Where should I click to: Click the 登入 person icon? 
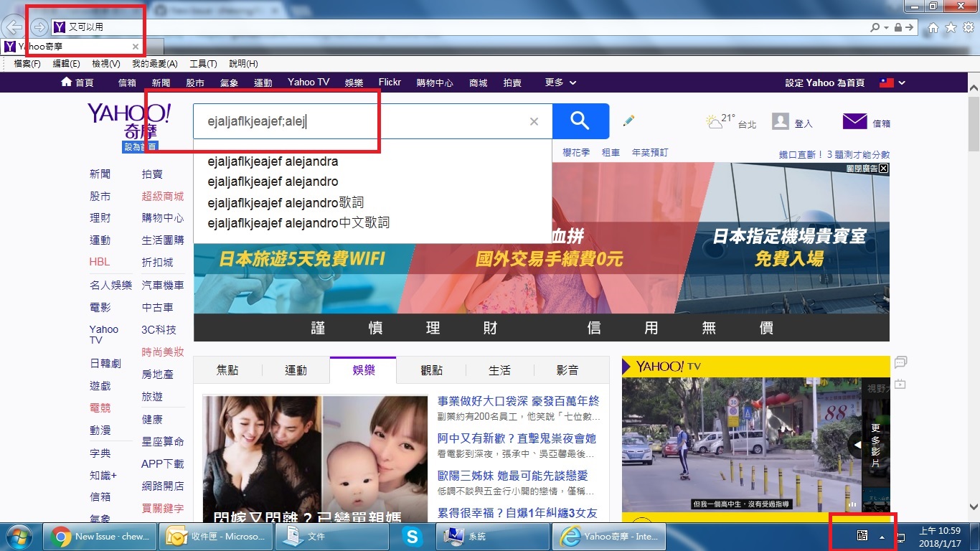(x=781, y=121)
